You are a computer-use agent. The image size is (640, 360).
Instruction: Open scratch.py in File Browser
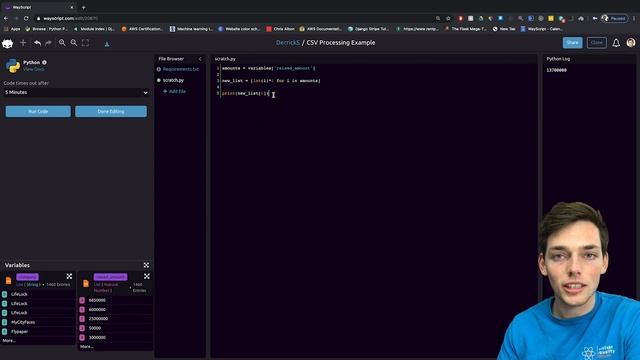[173, 80]
